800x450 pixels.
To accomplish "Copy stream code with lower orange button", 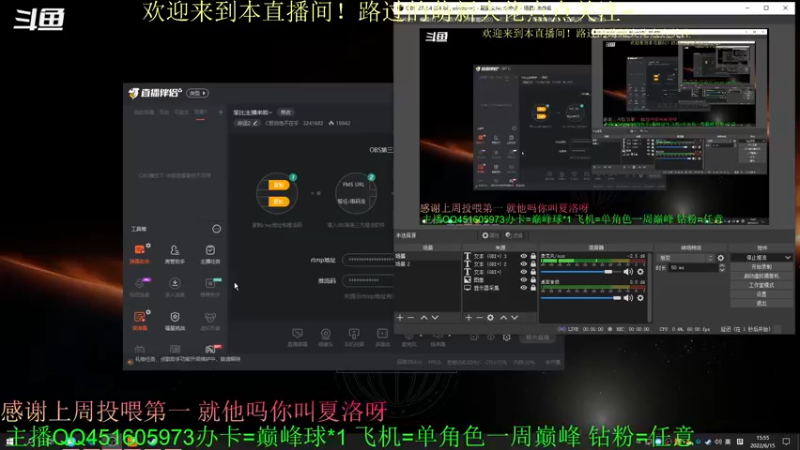I will (x=279, y=202).
